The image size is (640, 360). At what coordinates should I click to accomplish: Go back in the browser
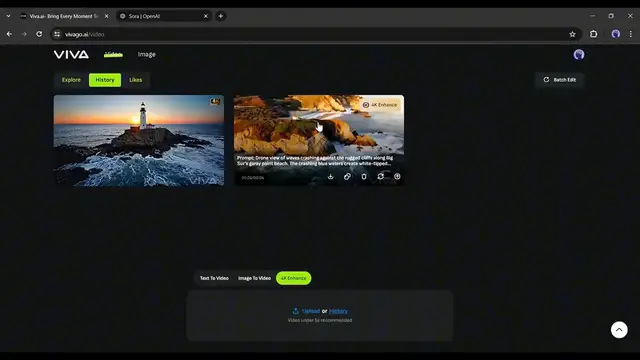pos(9,34)
